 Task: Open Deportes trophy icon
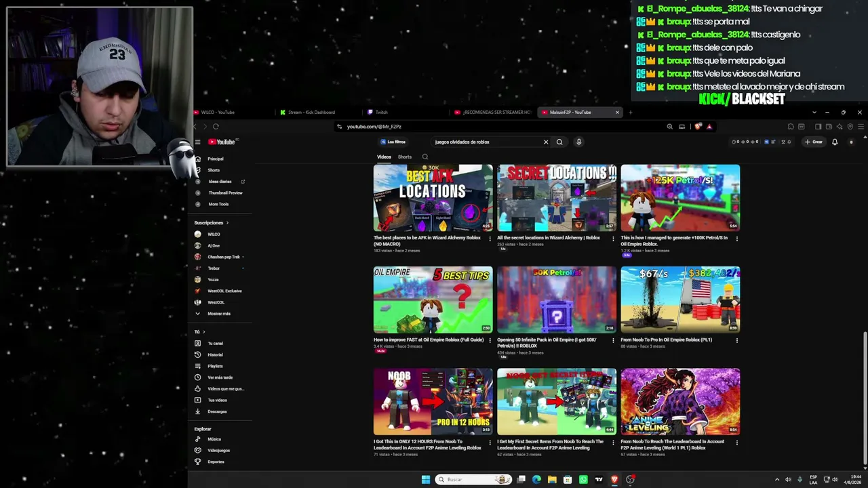tap(197, 462)
